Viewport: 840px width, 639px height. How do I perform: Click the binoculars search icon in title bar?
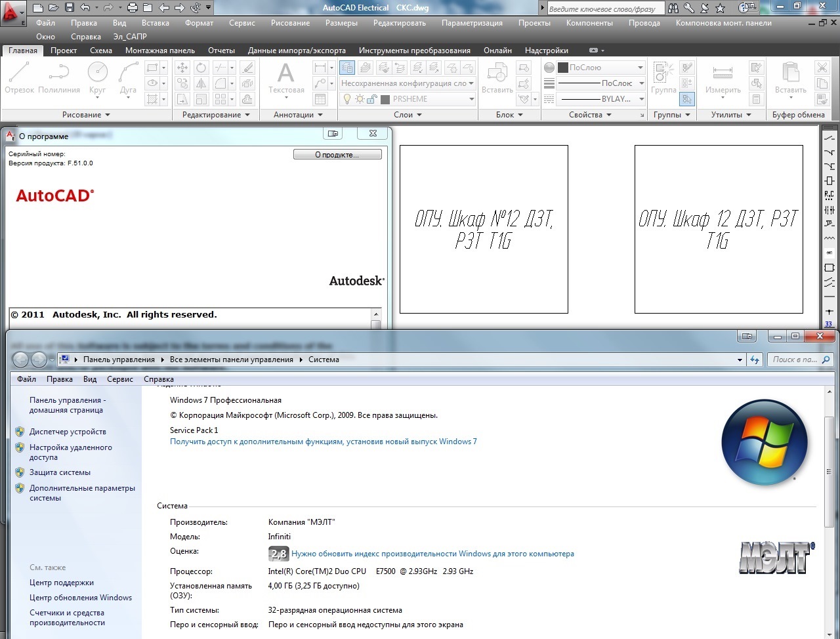pos(673,8)
